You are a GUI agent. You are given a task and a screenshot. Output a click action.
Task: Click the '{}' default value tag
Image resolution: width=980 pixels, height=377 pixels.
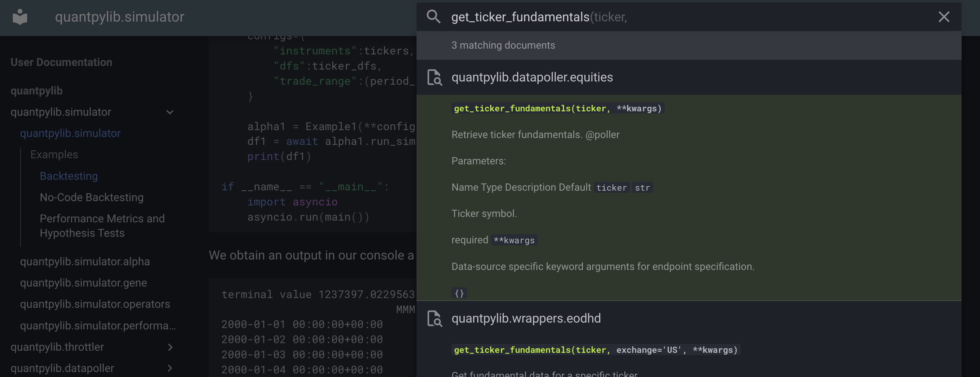tap(459, 293)
